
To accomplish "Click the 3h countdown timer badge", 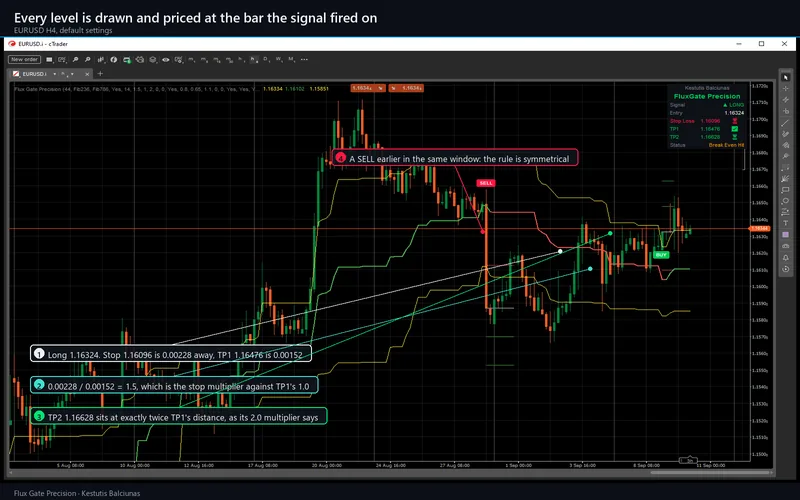I will [688, 460].
